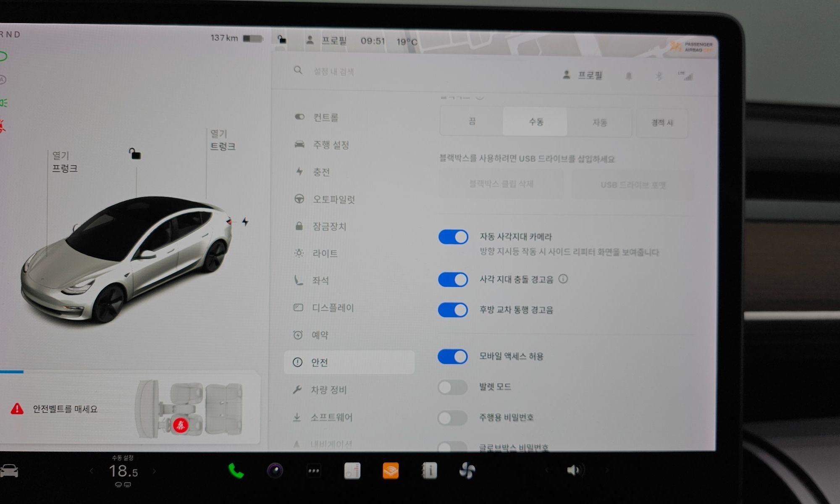Open 프로필 in the top status bar

click(x=326, y=40)
